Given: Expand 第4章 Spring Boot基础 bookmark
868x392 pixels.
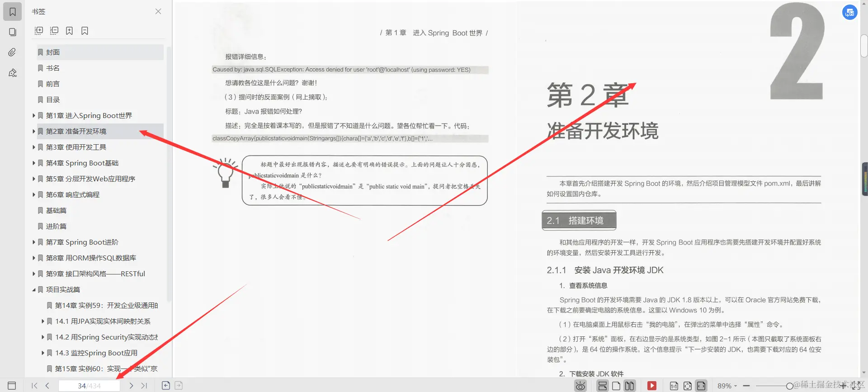Looking at the screenshot, I should coord(33,163).
